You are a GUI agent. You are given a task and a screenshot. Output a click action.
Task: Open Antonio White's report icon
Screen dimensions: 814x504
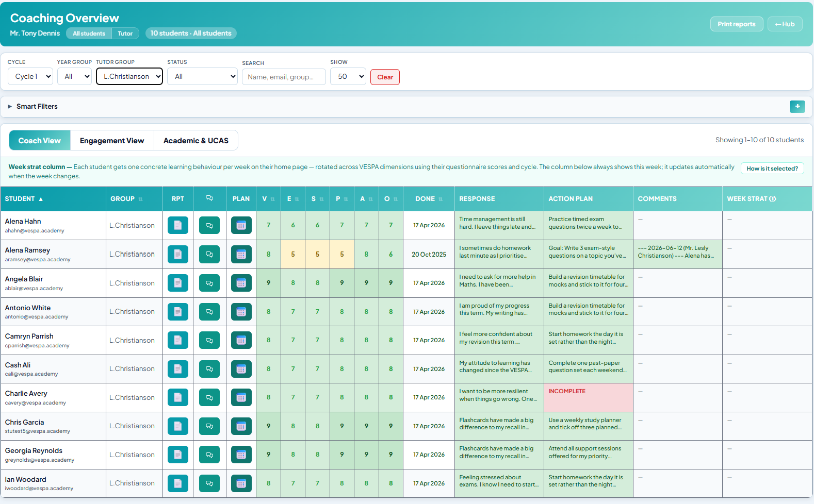[x=178, y=312]
